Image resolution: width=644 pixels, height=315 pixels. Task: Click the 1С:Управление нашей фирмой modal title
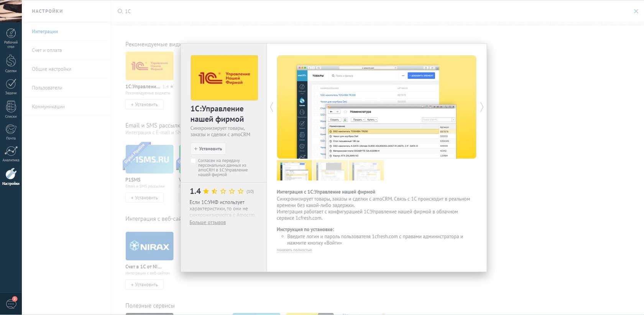pos(217,114)
